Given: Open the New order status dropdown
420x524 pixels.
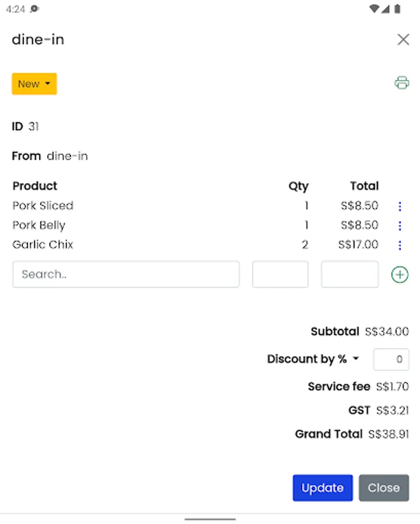Looking at the screenshot, I should (34, 84).
